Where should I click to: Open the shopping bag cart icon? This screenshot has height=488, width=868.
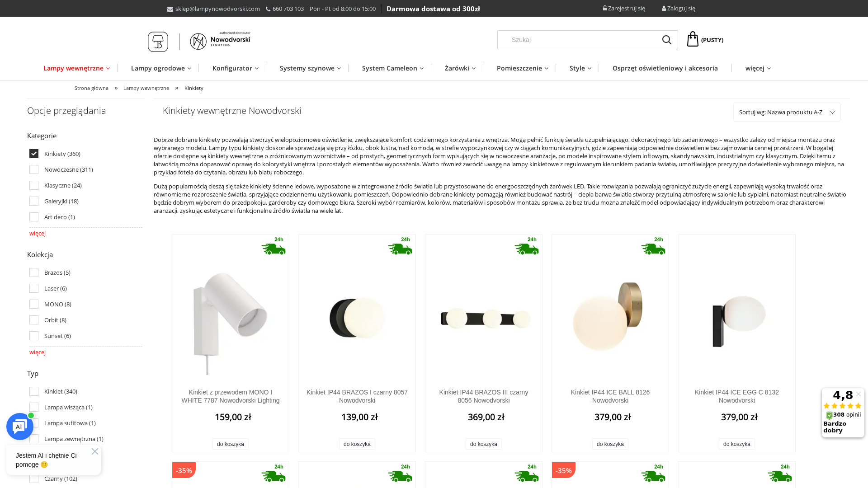[693, 39]
